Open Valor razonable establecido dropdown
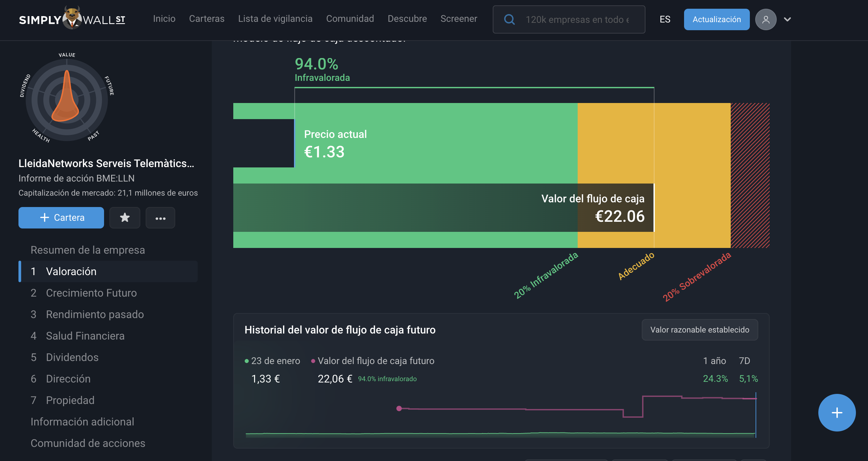Viewport: 868px width, 461px height. 700,330
